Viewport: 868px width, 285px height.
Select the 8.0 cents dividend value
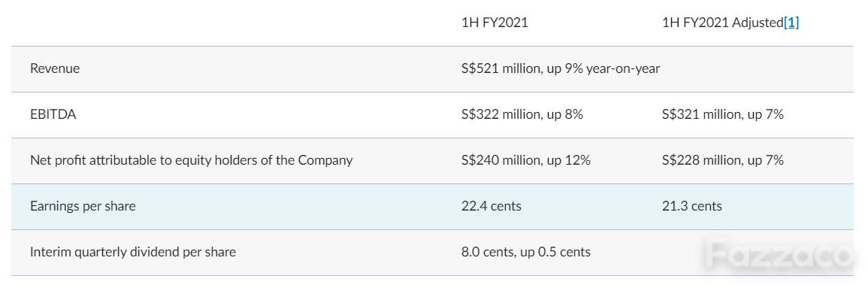525,253
